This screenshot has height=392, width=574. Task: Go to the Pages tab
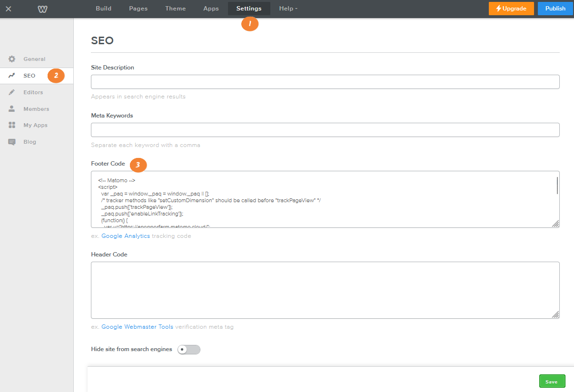pos(138,8)
